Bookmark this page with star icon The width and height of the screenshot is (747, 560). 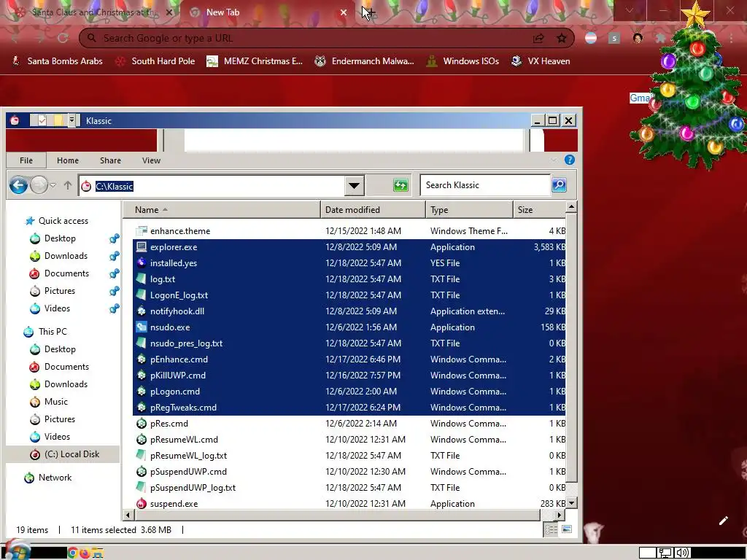click(562, 38)
